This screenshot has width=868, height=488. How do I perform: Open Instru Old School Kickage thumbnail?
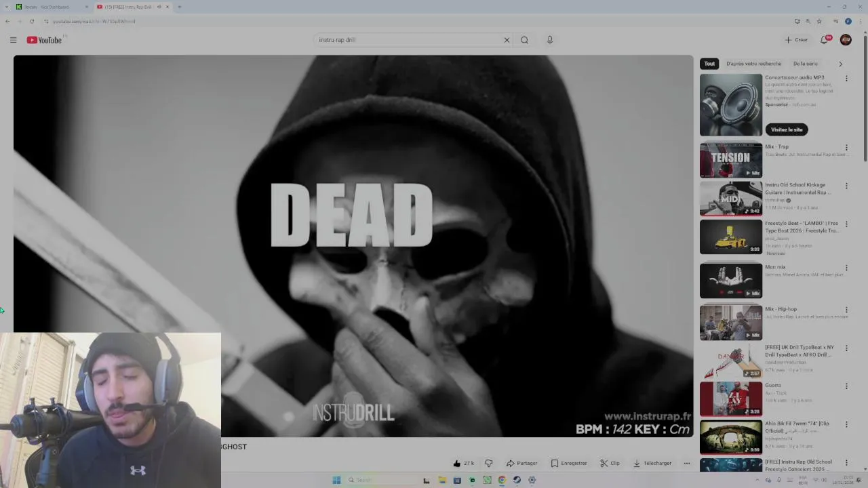(x=731, y=198)
